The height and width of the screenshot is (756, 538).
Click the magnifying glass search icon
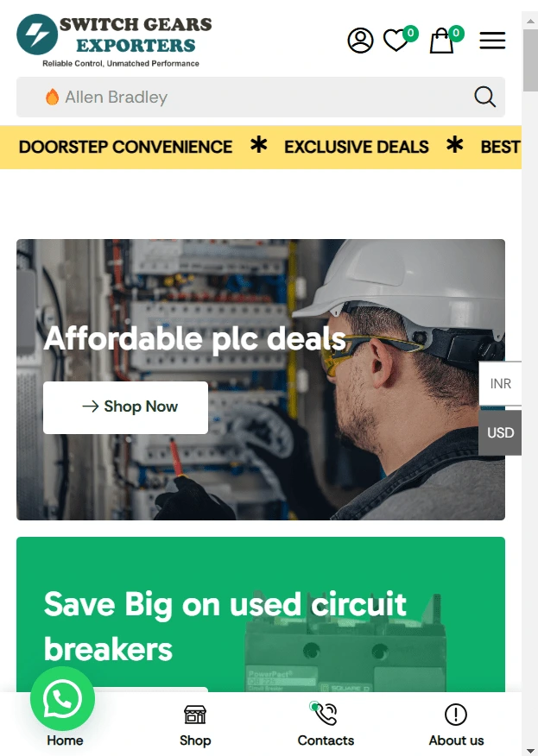pos(484,97)
